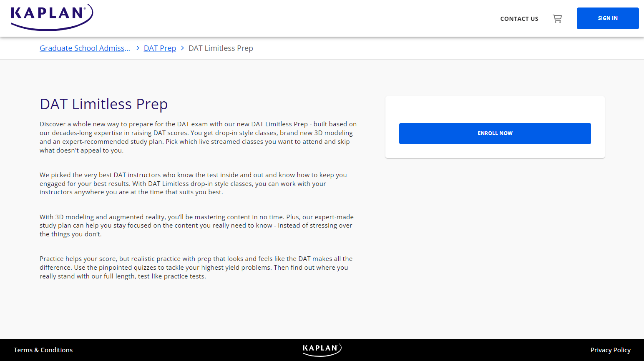Click the paragraph starting 'Practice helps your score'
This screenshot has height=361, width=644.
click(196, 268)
